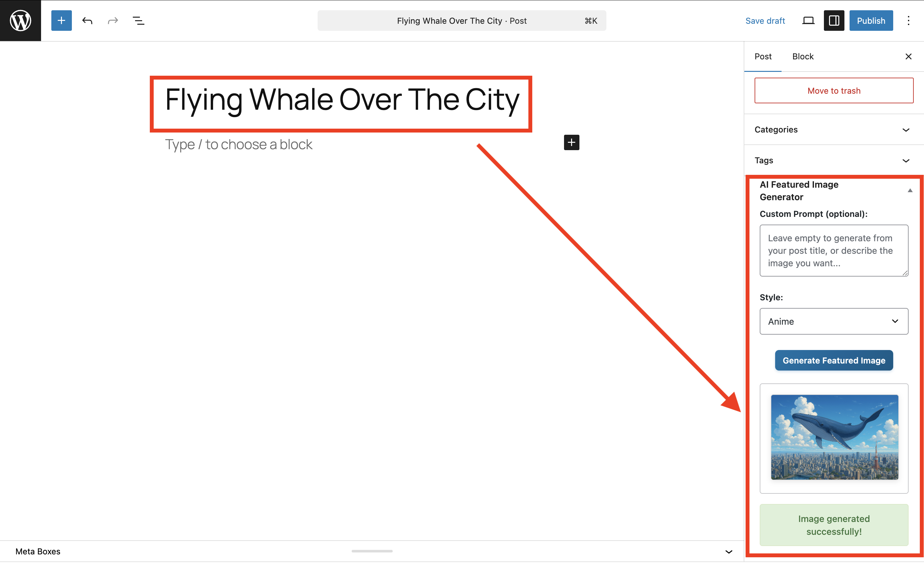Expand the Categories section
This screenshot has width=924, height=564.
pos(905,130)
